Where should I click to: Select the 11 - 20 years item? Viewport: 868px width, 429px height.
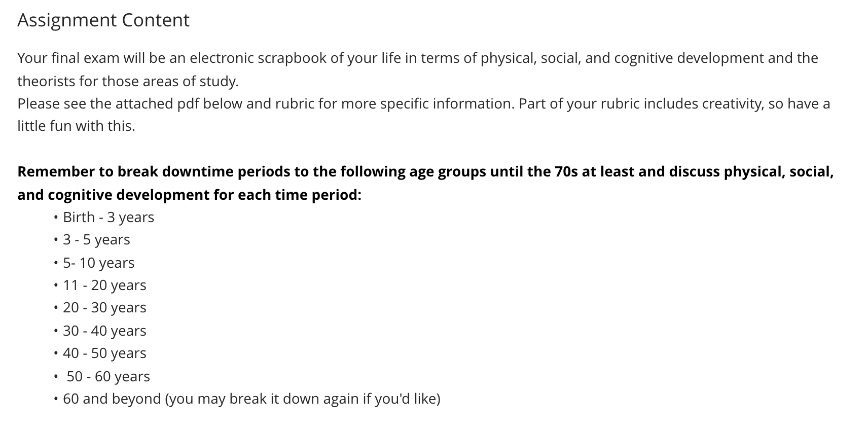point(104,285)
